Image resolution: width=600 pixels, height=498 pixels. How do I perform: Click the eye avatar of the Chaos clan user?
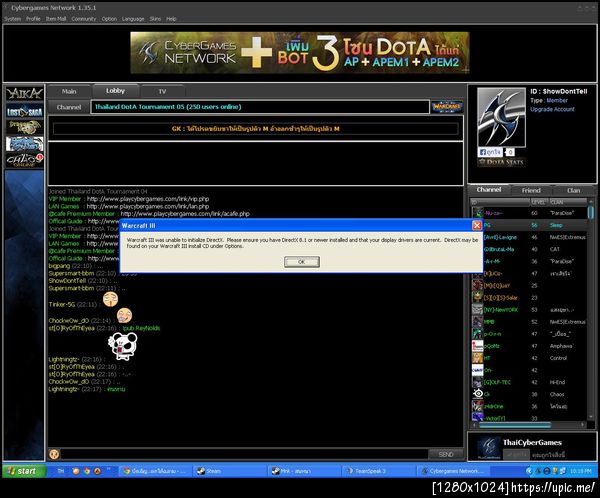click(x=478, y=394)
